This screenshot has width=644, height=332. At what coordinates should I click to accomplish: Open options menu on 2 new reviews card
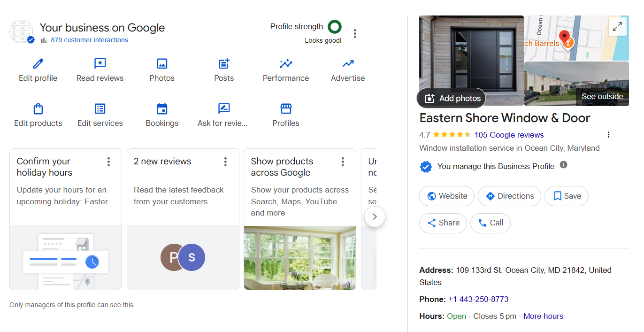(225, 162)
